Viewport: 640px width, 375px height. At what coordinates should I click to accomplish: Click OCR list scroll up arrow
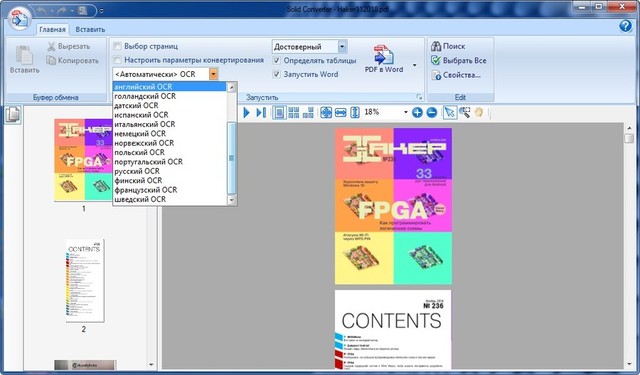(231, 87)
